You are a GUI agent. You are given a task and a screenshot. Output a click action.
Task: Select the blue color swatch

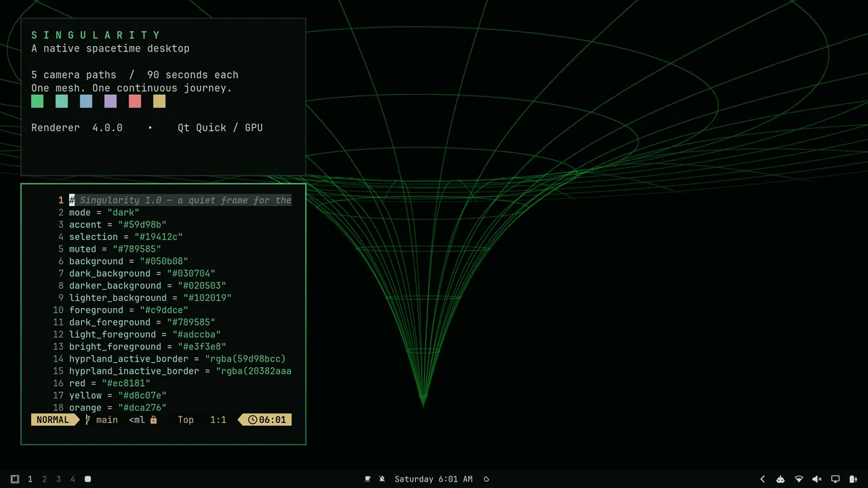coord(86,101)
